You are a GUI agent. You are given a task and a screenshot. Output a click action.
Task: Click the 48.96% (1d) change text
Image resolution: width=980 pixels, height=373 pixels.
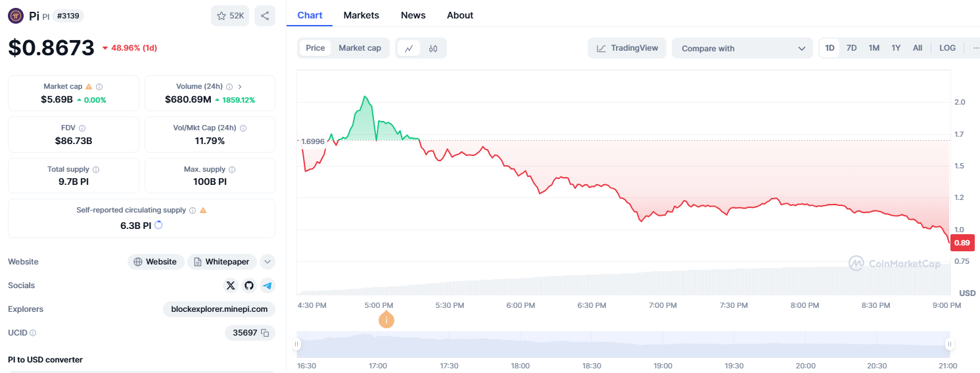coord(134,48)
